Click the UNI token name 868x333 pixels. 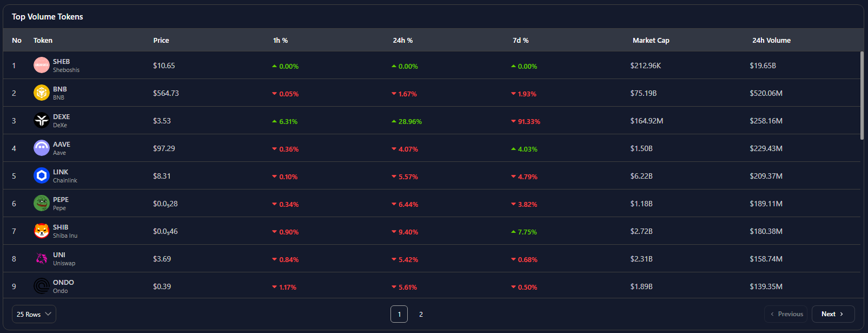[x=59, y=255]
